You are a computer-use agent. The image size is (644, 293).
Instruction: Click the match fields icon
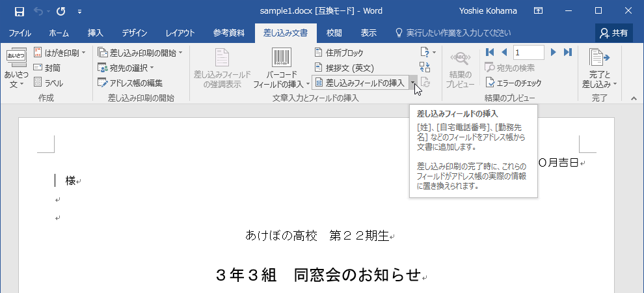coord(425,68)
